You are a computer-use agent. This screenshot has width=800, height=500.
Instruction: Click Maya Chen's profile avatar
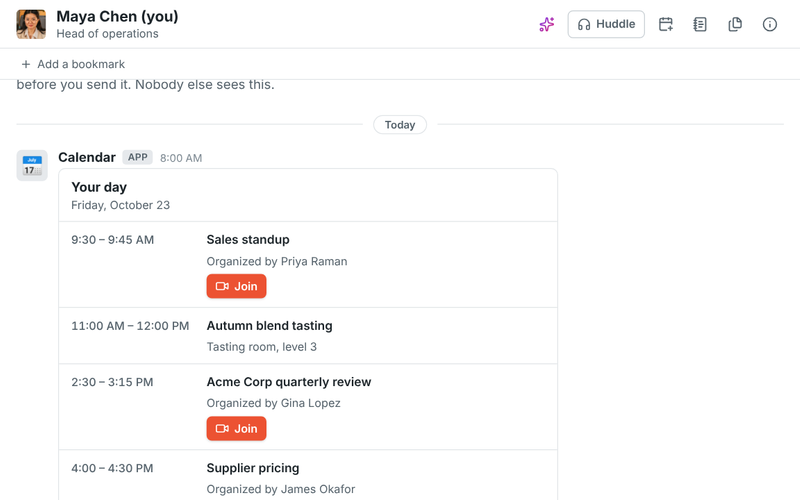[31, 24]
